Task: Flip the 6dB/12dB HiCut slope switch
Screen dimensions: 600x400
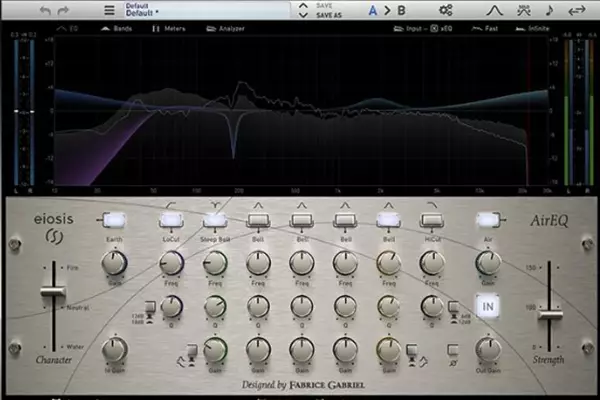Action: [x=454, y=309]
